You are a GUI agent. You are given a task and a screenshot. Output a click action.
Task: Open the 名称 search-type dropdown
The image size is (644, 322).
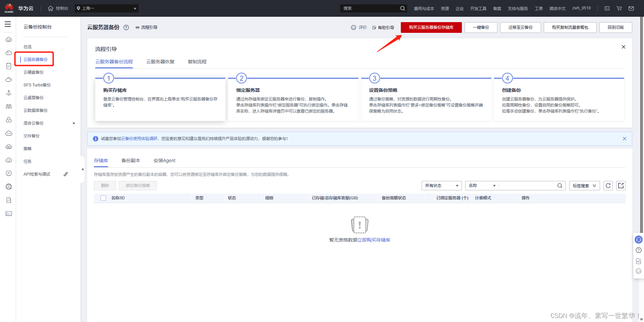point(482,186)
